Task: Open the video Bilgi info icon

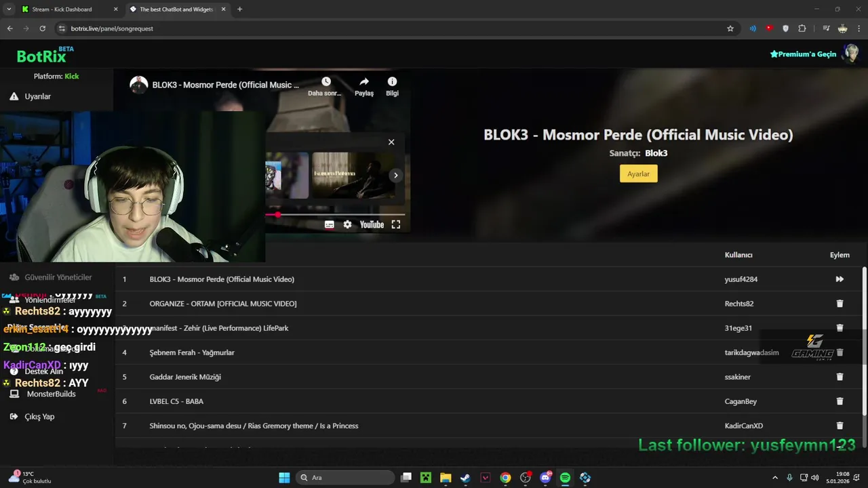Action: [392, 82]
